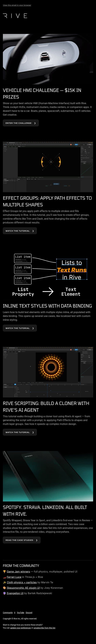Click 'update your preferences' link
Image resolution: width=96 pixels, height=644 pixels.
point(20,628)
